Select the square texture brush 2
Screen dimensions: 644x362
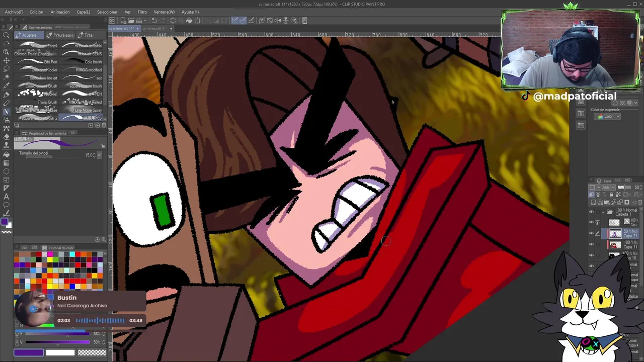tap(36, 118)
